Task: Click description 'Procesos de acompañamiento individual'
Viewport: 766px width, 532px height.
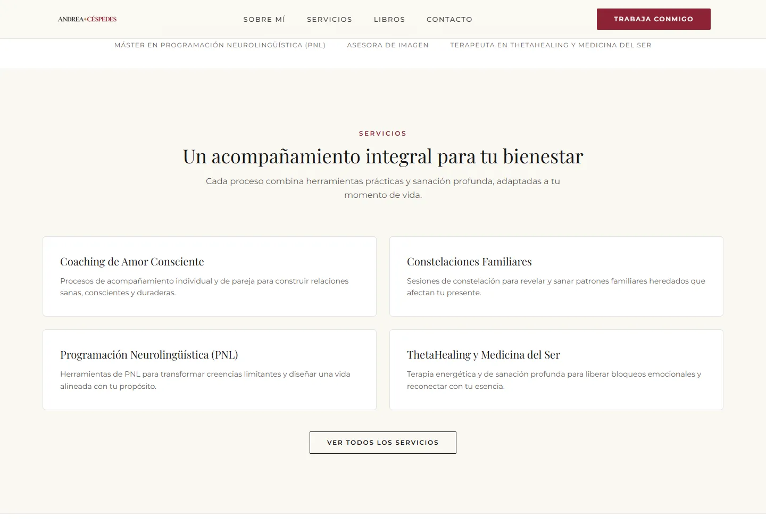Action: [x=204, y=287]
